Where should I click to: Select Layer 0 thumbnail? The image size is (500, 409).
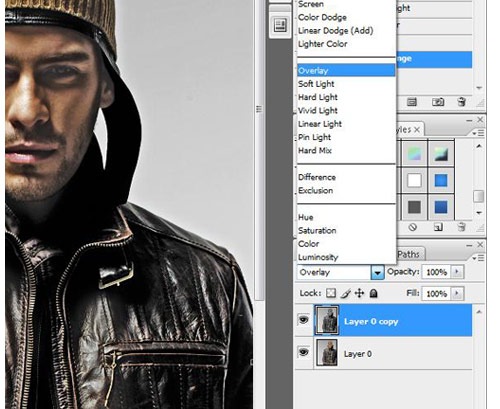point(327,353)
